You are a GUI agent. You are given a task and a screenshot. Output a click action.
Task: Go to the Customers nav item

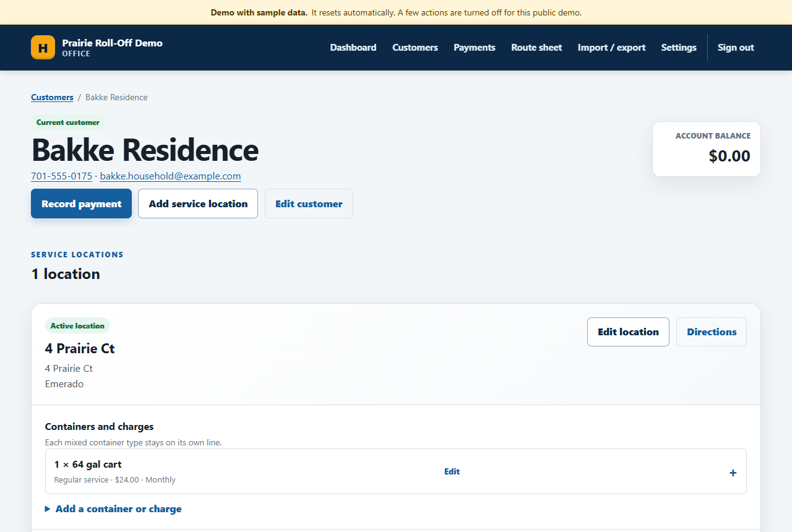coord(415,48)
